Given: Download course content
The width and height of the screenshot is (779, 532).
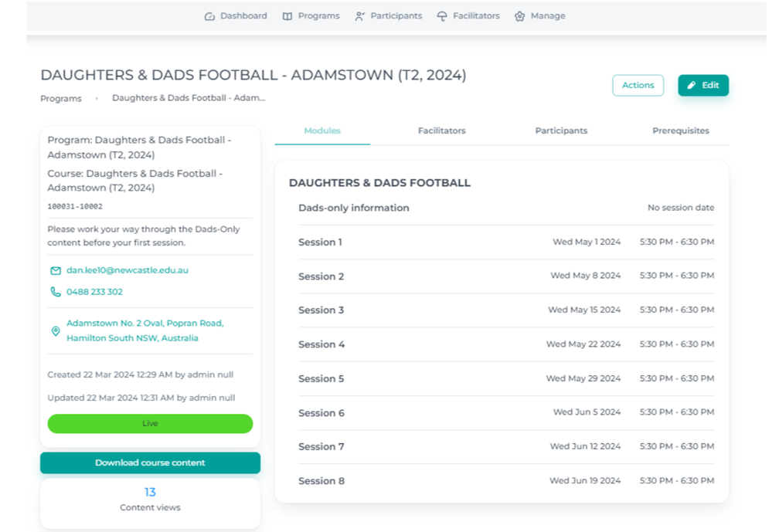Looking at the screenshot, I should point(150,463).
